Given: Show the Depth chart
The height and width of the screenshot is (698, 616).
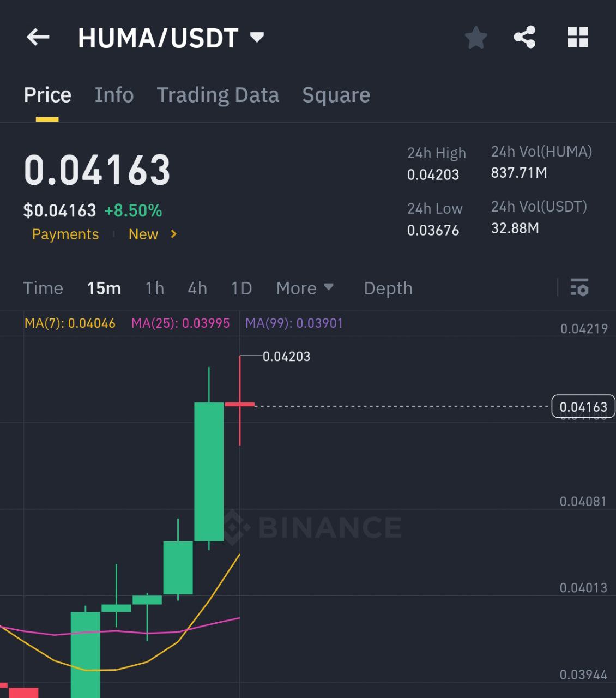Looking at the screenshot, I should [388, 288].
